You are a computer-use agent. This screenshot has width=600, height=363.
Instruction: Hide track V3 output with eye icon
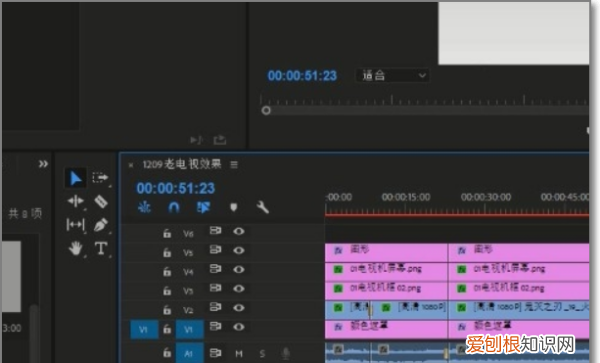pos(239,288)
